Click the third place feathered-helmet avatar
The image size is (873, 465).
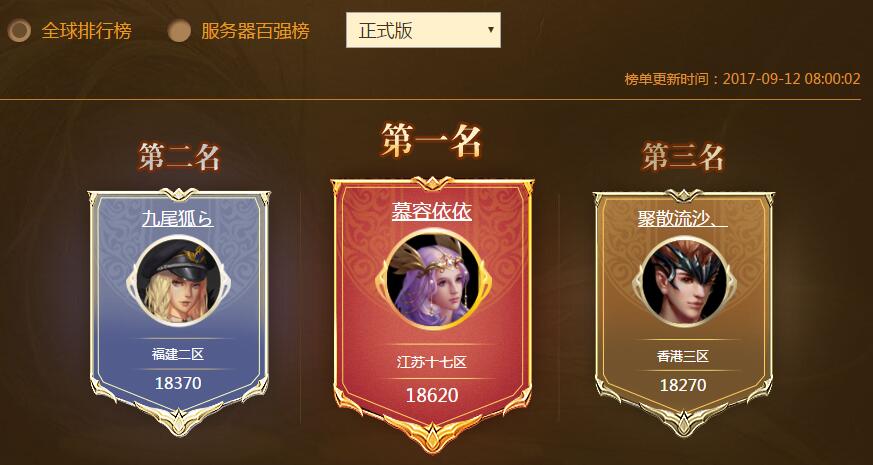684,281
